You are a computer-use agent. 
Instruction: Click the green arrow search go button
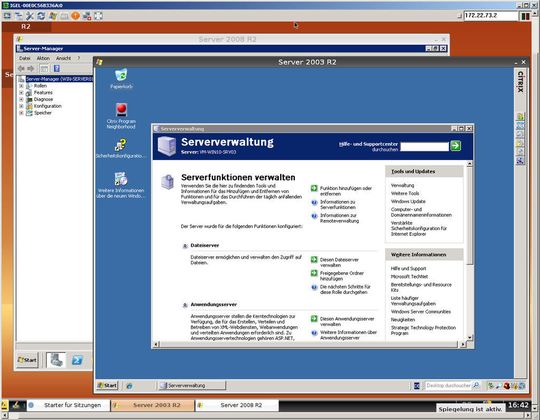tap(456, 146)
